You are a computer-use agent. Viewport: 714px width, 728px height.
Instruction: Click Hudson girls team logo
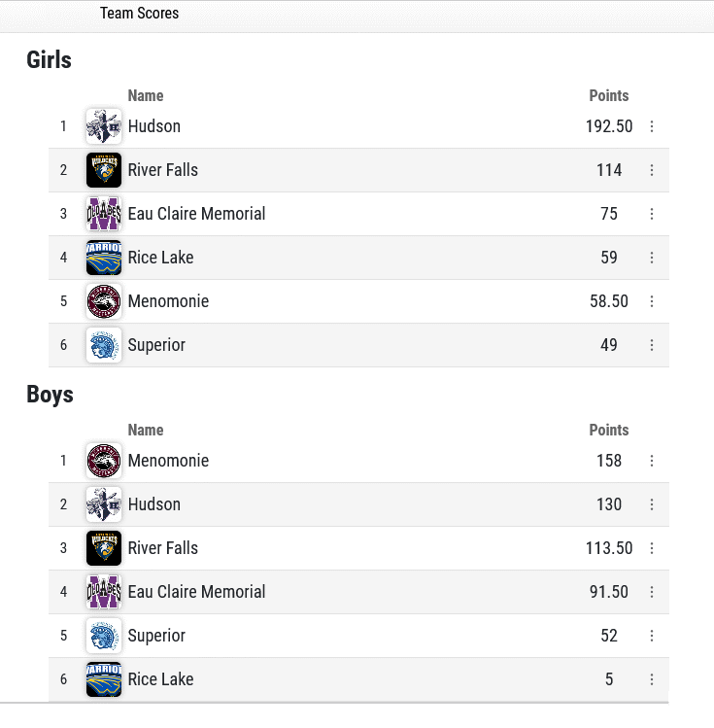click(x=104, y=126)
